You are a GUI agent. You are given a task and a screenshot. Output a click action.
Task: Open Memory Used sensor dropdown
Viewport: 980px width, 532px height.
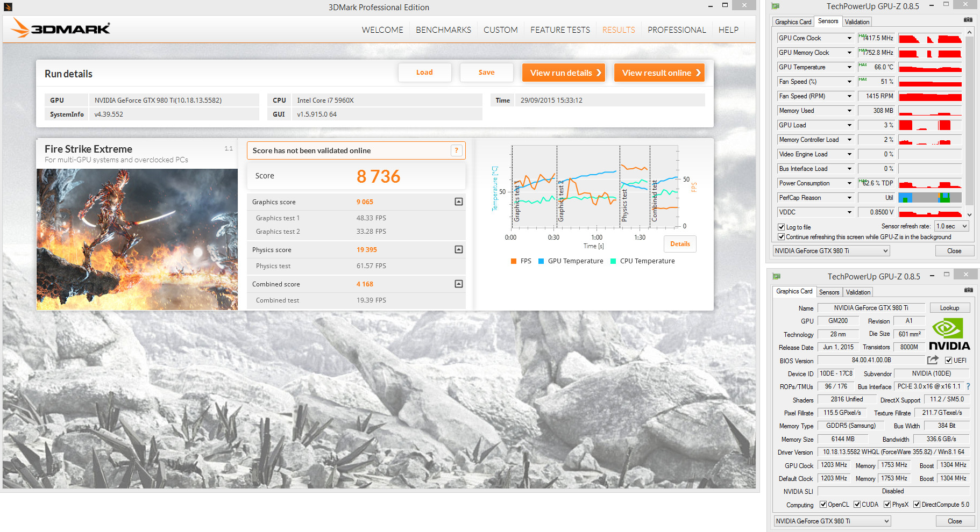pyautogui.click(x=849, y=111)
